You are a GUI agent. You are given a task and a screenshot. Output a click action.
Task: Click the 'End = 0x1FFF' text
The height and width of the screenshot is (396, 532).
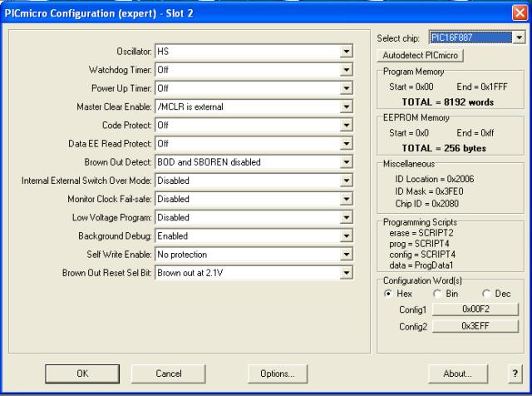click(x=482, y=87)
